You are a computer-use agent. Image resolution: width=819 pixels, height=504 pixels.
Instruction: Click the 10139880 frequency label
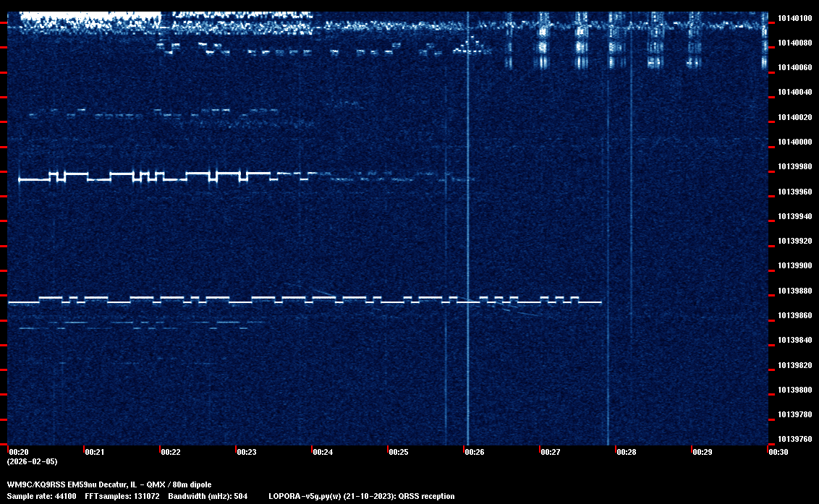pos(794,291)
